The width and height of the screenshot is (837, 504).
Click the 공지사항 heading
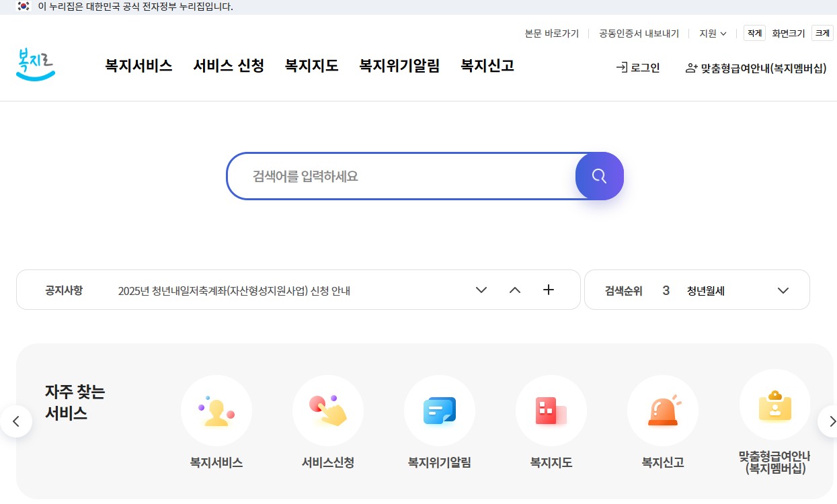[64, 290]
